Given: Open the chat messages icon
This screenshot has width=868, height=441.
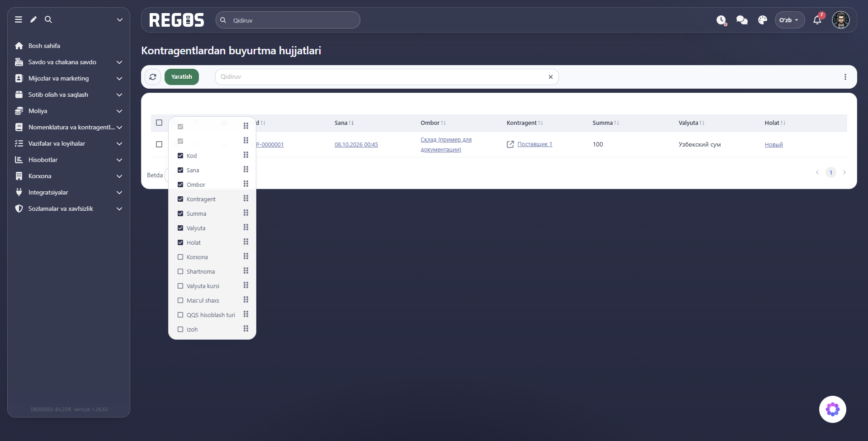Looking at the screenshot, I should [x=742, y=20].
